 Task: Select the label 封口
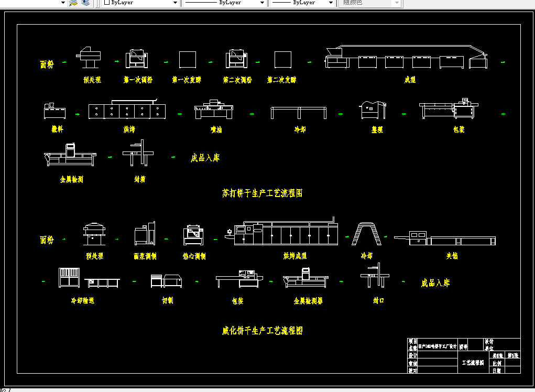[x=378, y=301]
